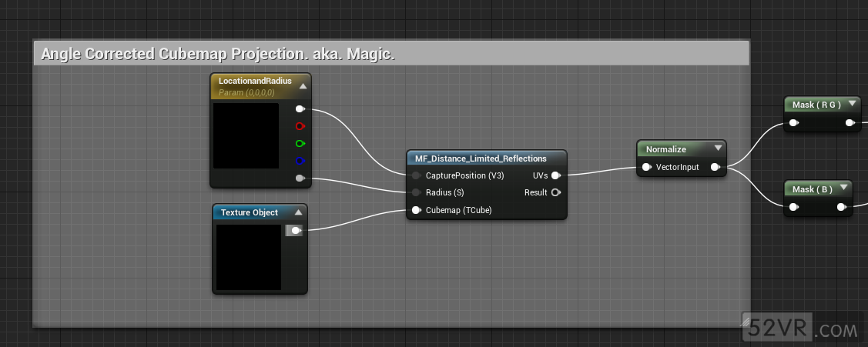Expand the Mask ( R G ) node arrow
Image resolution: width=868 pixels, height=347 pixels.
[852, 105]
